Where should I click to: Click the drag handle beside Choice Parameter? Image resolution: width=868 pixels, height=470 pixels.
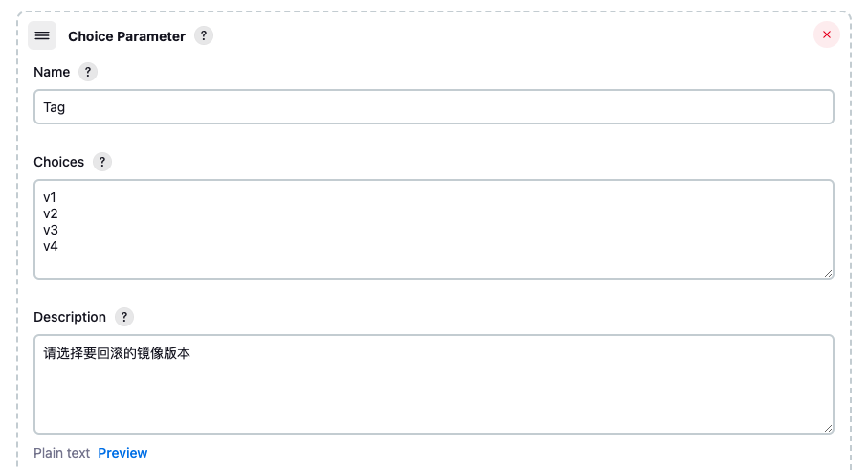42,35
